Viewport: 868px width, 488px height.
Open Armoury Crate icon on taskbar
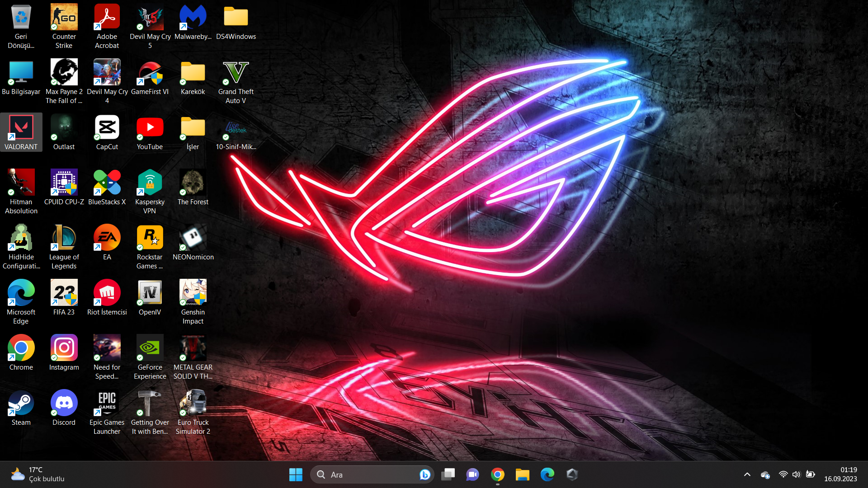point(572,474)
